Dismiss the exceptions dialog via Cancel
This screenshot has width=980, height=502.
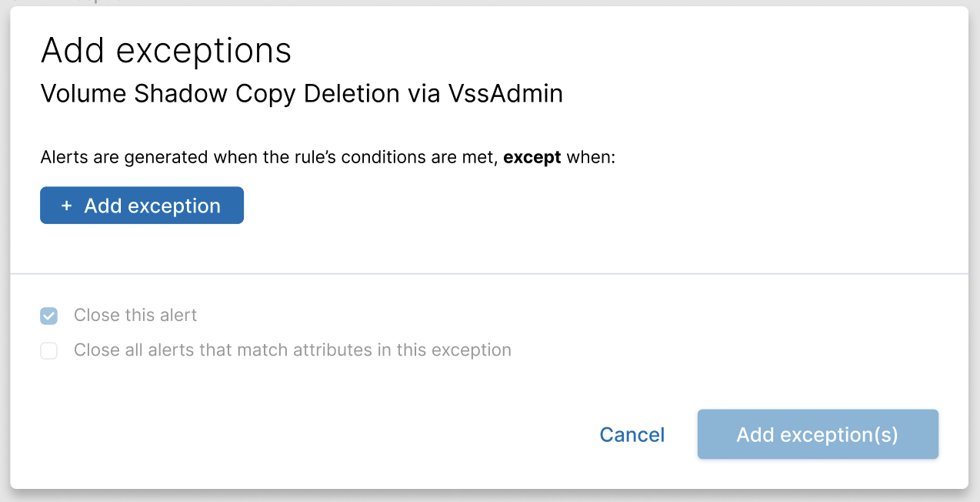click(632, 434)
